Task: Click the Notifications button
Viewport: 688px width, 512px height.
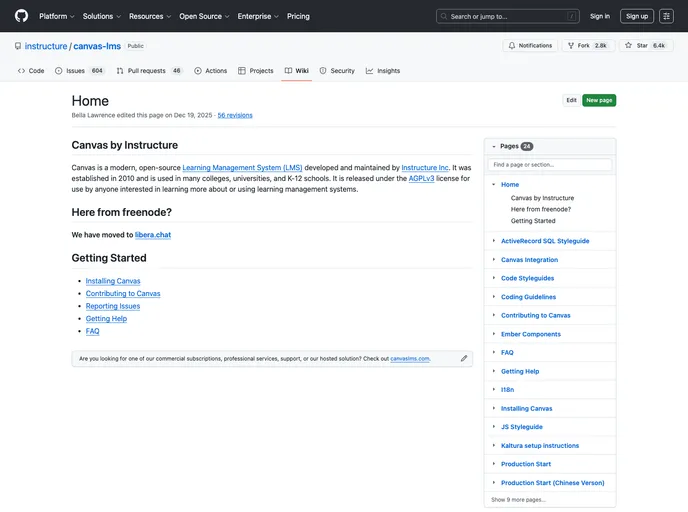Action: click(530, 46)
